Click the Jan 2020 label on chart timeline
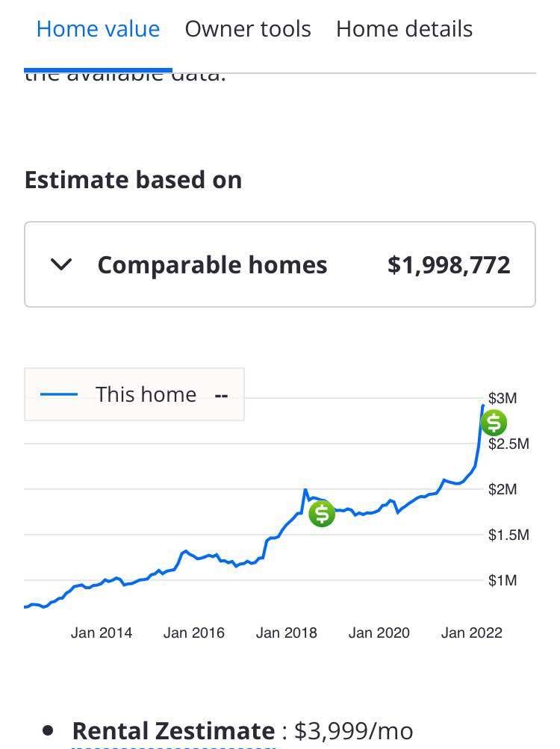The height and width of the screenshot is (749, 560). (x=380, y=632)
